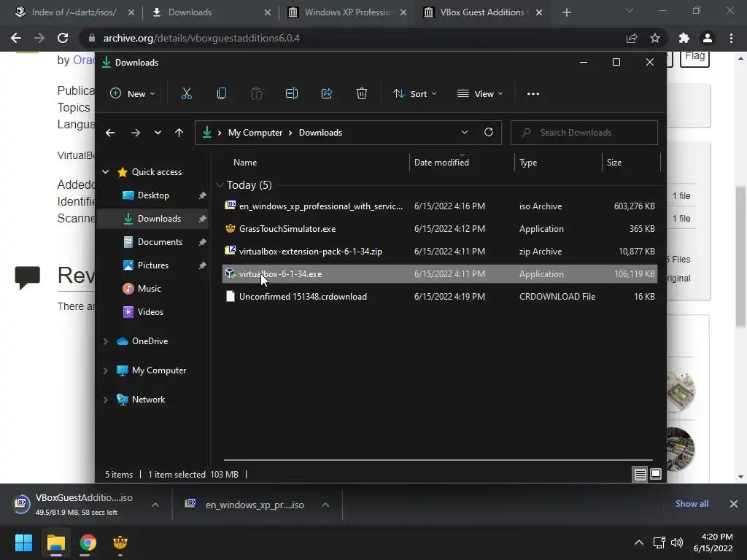Select the en_windows_xp_professional iso file
The image size is (747, 560).
coord(439,206)
